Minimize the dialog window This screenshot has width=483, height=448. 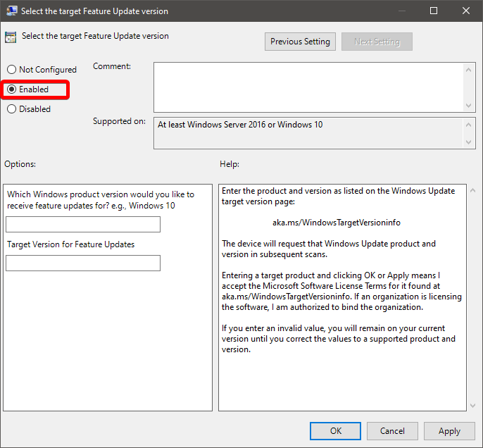[x=401, y=11]
